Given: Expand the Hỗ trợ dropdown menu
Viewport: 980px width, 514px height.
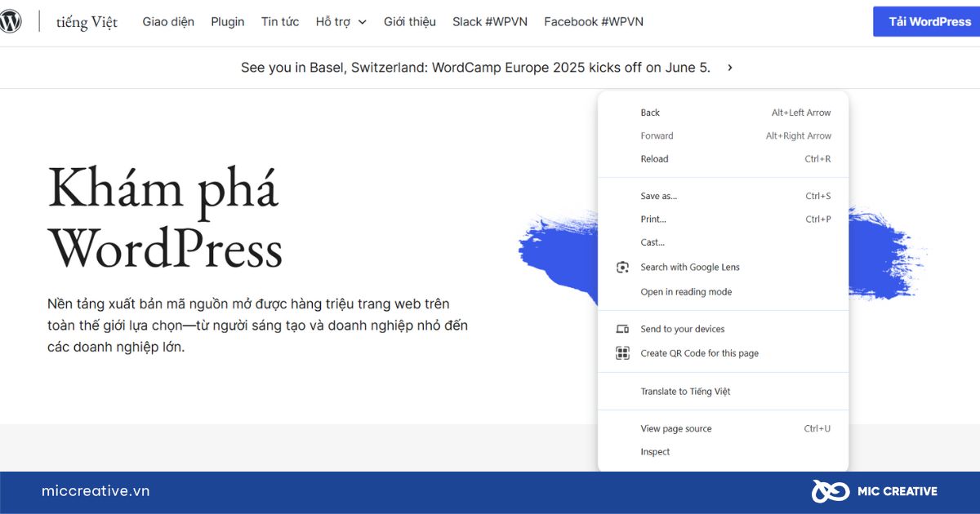Looking at the screenshot, I should tap(341, 22).
